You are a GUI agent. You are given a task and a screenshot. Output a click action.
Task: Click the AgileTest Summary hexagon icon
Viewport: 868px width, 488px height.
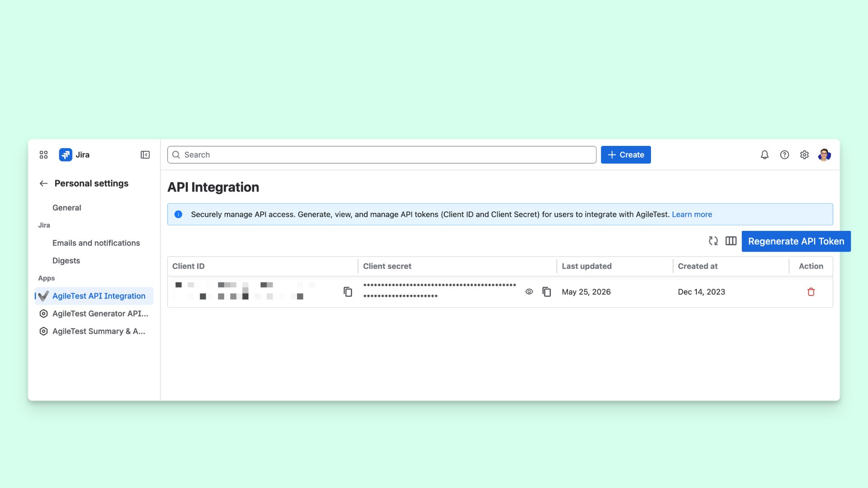tap(43, 331)
